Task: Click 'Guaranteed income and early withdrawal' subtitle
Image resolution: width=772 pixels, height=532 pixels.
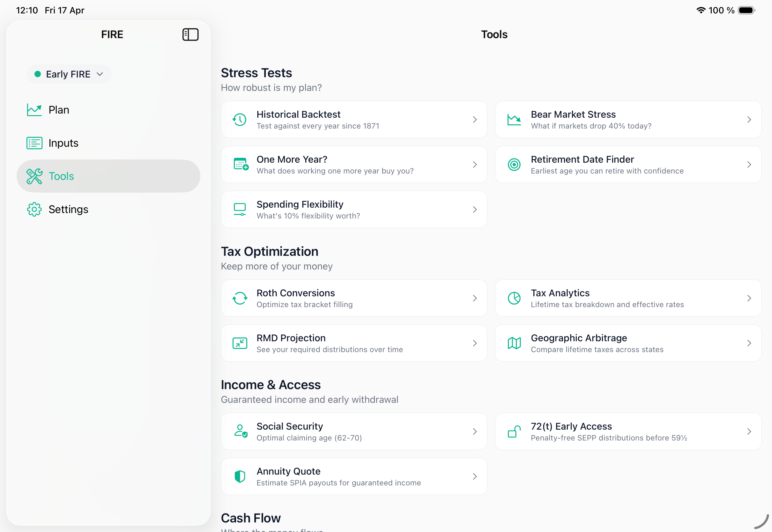Action: coord(309,400)
